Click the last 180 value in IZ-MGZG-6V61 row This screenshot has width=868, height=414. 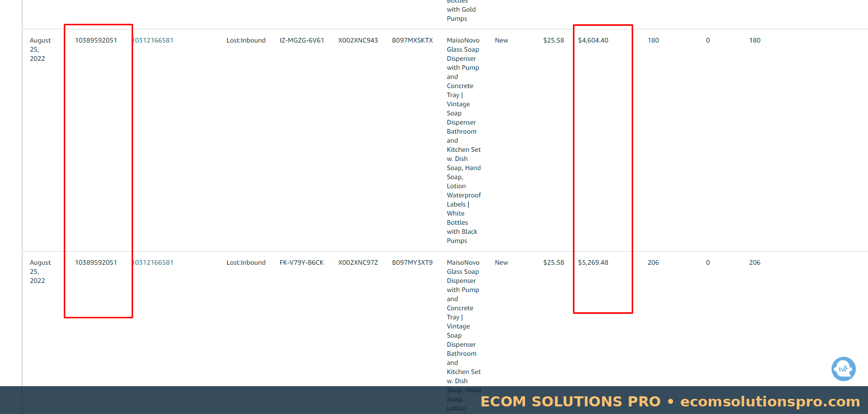click(x=755, y=40)
